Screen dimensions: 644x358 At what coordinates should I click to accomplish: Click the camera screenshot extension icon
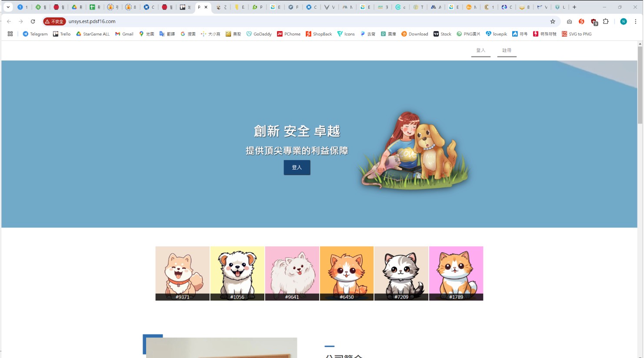569,21
